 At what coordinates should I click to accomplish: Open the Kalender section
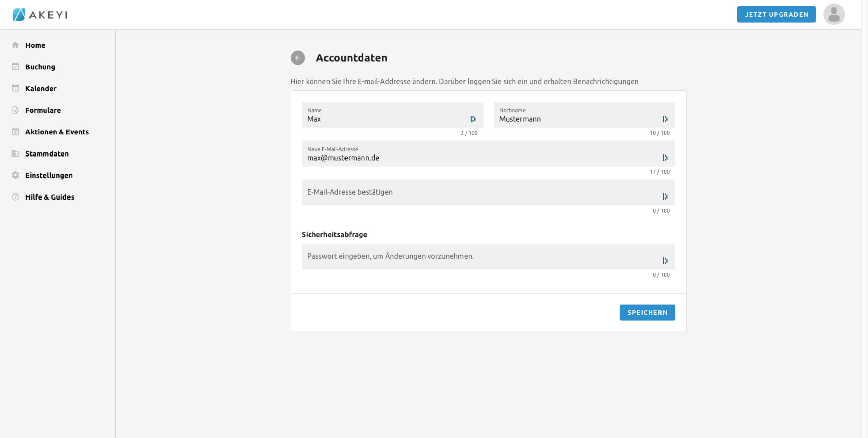pos(41,89)
